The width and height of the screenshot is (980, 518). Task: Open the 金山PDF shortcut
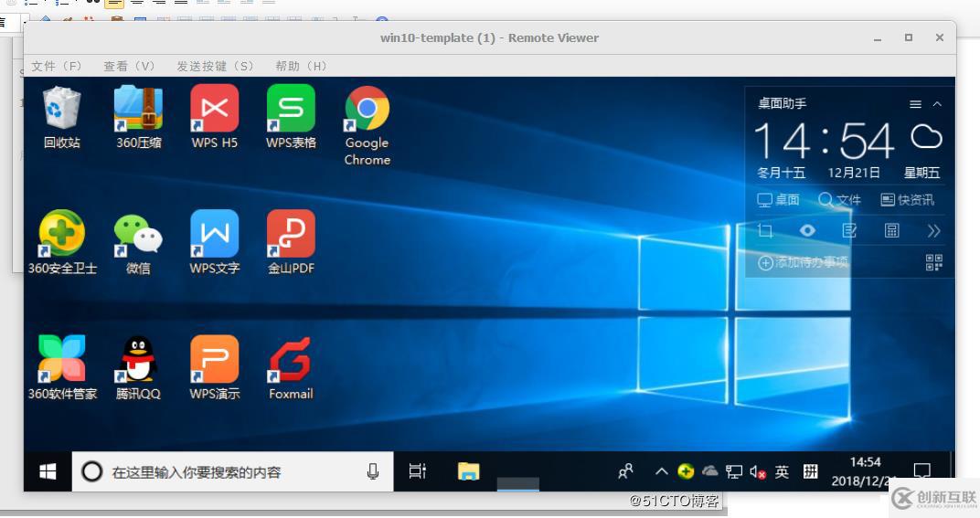291,243
